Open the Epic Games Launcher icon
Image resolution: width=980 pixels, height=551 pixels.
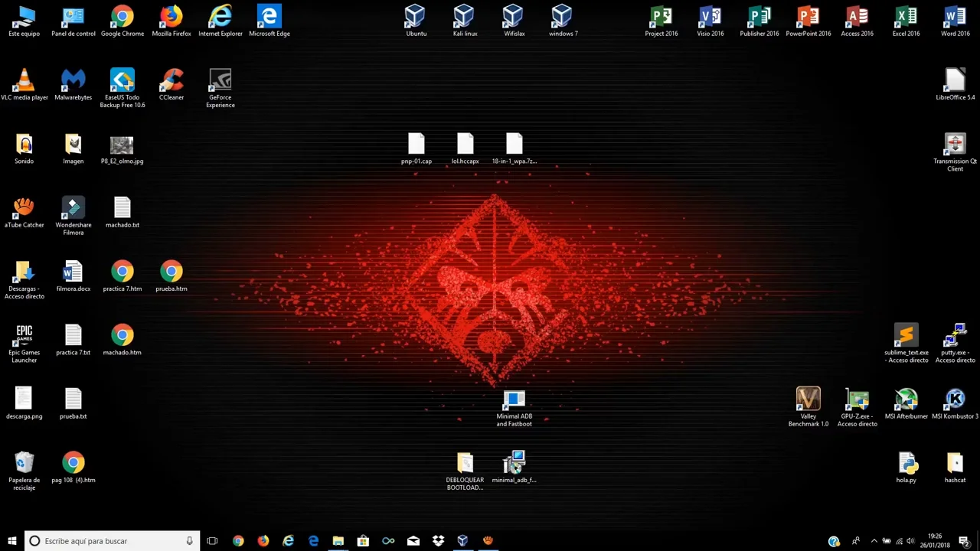pyautogui.click(x=24, y=337)
